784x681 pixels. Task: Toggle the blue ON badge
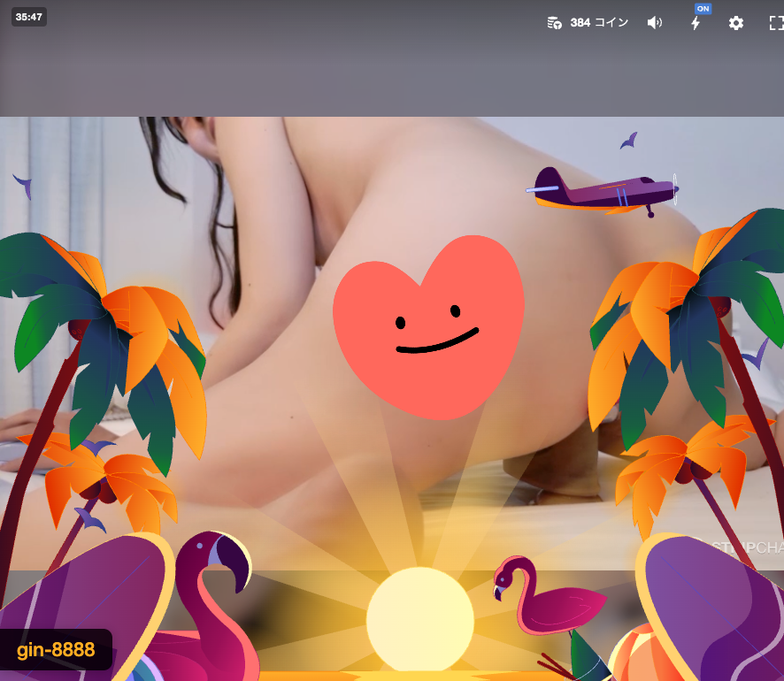pos(703,8)
